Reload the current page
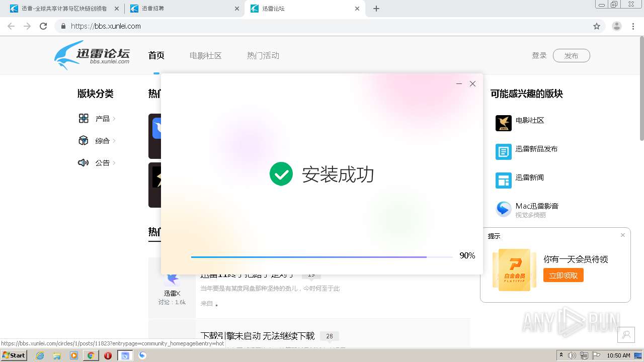644x362 pixels. tap(43, 26)
